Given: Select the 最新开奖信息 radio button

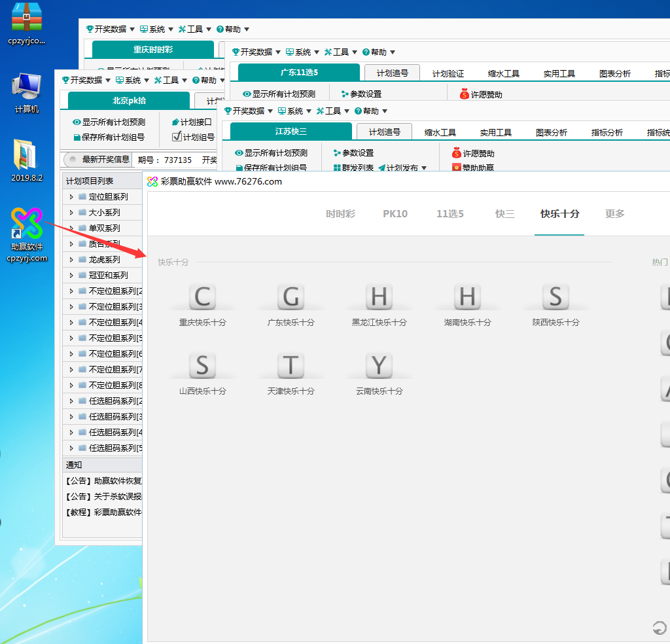Looking at the screenshot, I should [x=73, y=160].
